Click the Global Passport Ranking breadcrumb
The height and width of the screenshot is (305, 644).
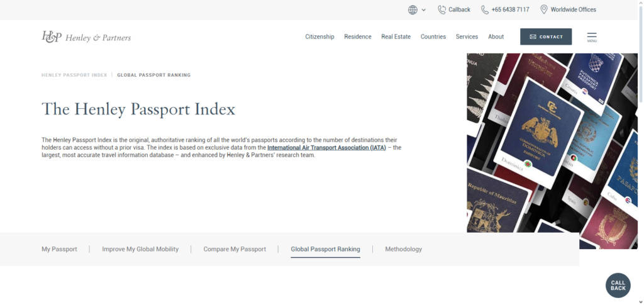153,75
